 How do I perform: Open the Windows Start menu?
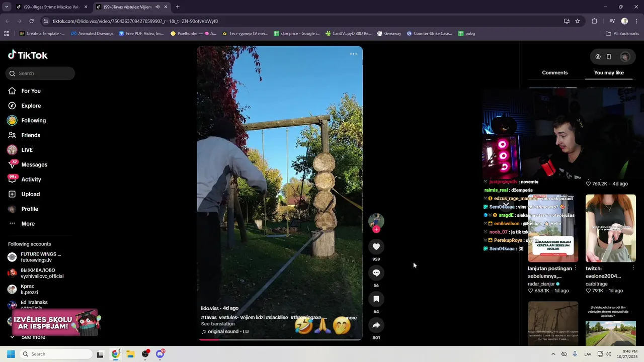(11, 354)
